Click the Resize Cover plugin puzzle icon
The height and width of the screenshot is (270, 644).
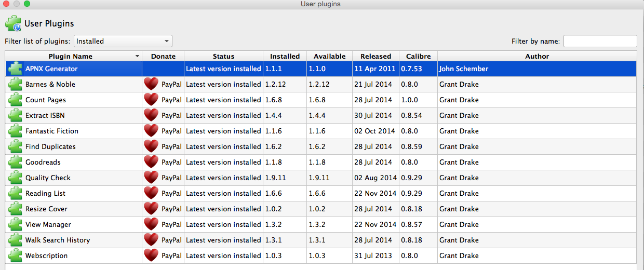coord(16,209)
